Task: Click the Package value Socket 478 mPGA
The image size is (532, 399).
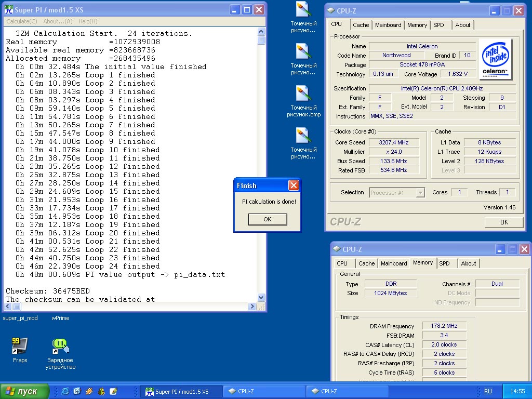Action: pyautogui.click(x=422, y=64)
